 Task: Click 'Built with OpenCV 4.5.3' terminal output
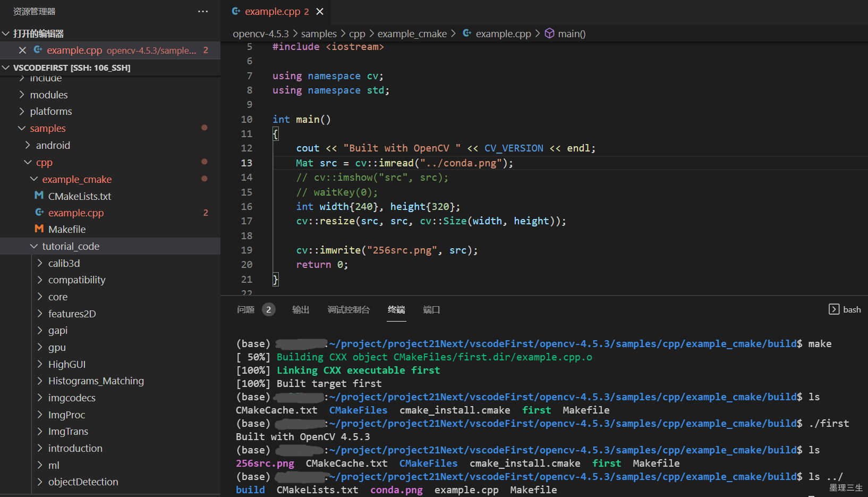[x=303, y=436]
